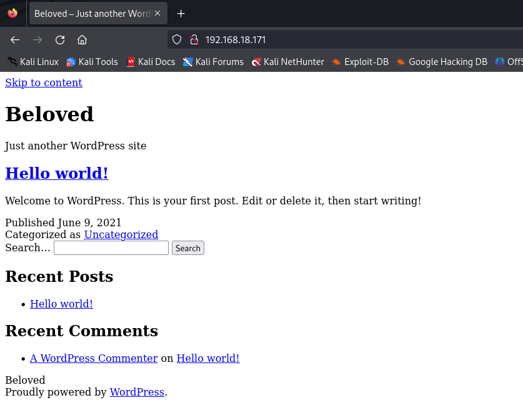Click the insecure connection padlock icon
The image size is (523, 420).
pyautogui.click(x=194, y=40)
